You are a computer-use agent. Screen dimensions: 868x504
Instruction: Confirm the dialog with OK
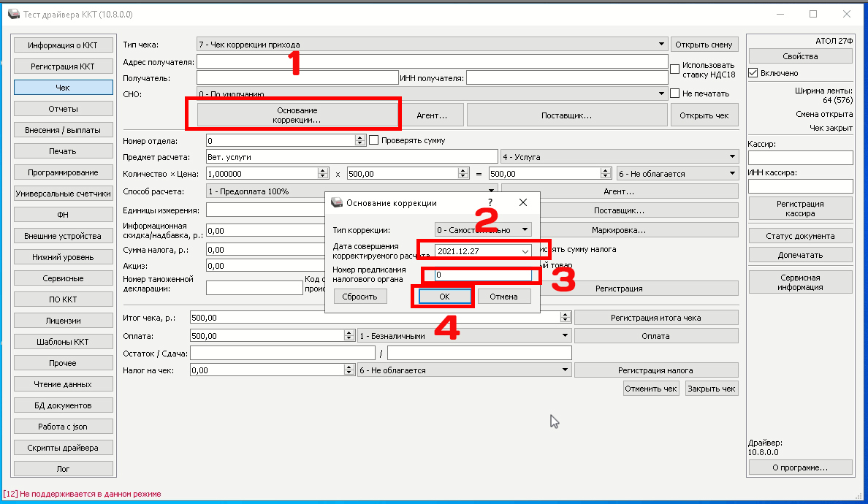[444, 297]
